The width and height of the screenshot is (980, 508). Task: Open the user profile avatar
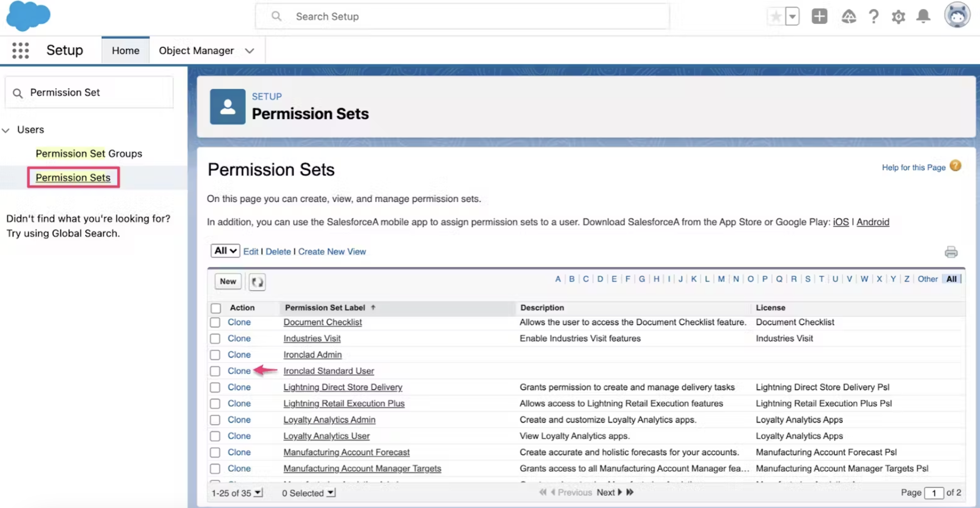(957, 15)
